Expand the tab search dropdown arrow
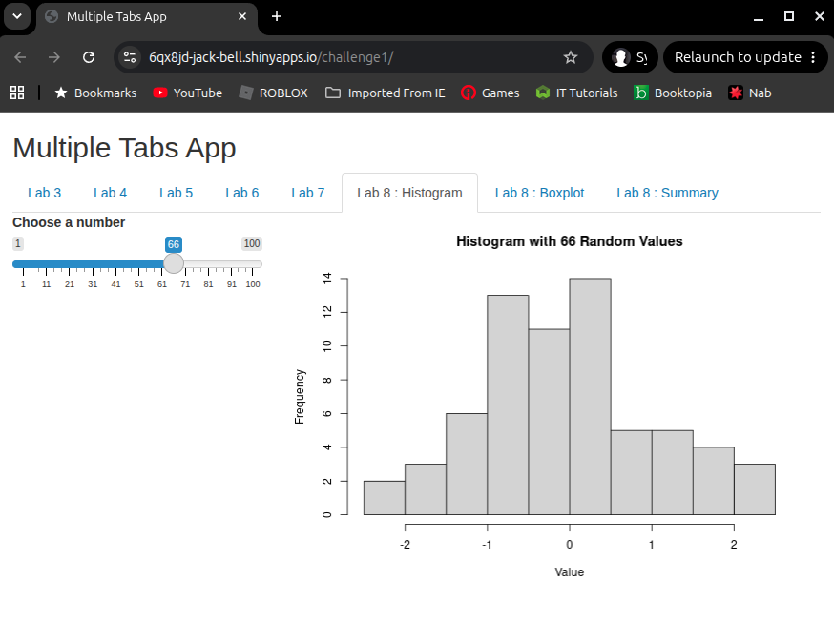 tap(17, 16)
